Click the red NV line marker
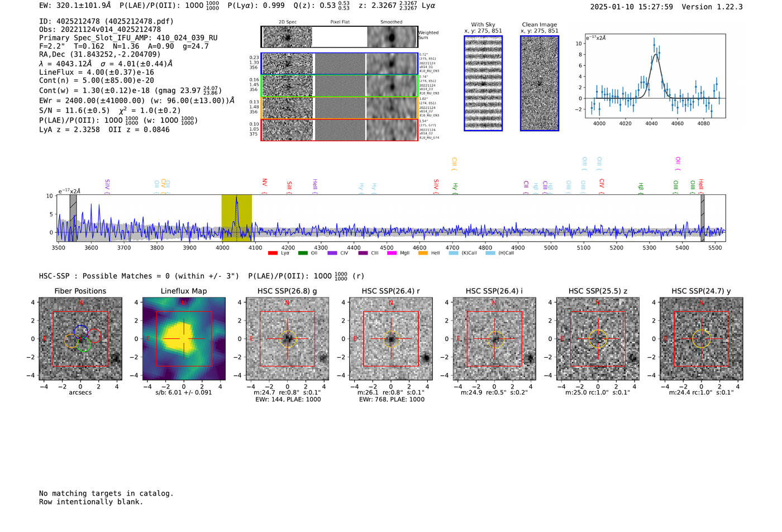Image resolution: width=782 pixels, height=532 pixels. pyautogui.click(x=265, y=186)
